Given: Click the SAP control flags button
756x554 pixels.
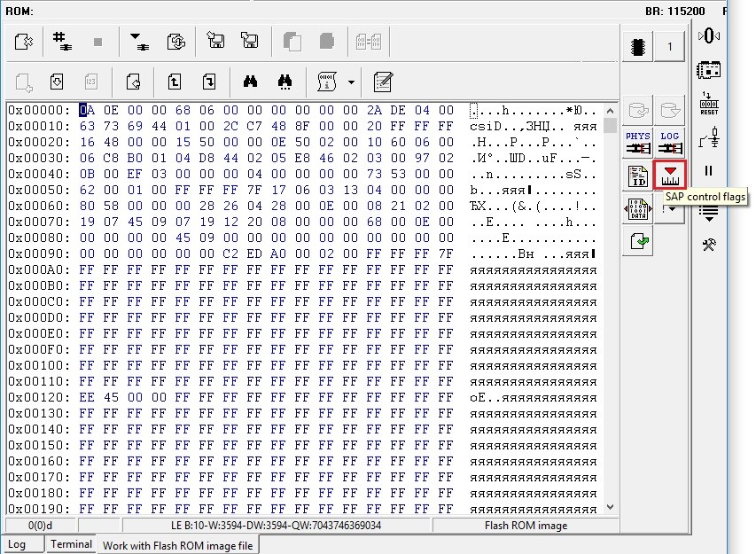Looking at the screenshot, I should tap(670, 175).
